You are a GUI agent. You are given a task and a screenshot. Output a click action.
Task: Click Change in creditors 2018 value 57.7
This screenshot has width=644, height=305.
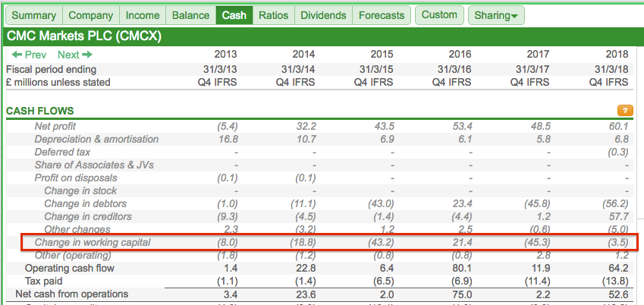coord(618,217)
